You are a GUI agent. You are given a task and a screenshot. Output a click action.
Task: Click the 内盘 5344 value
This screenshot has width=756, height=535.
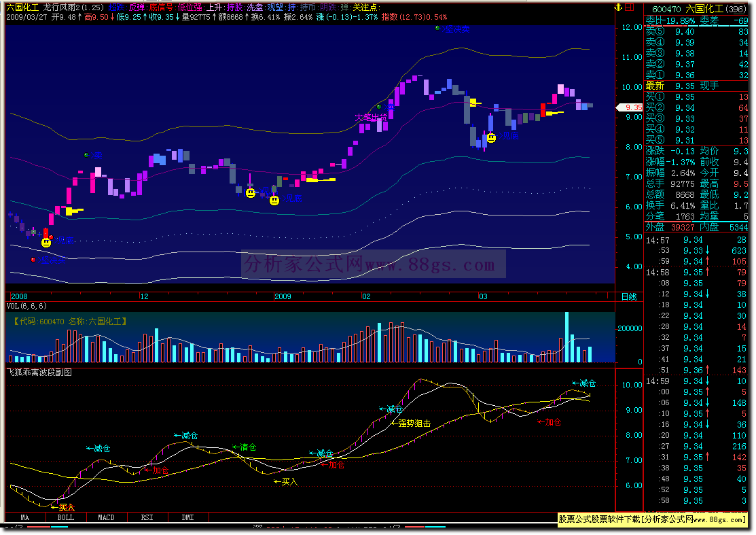tap(738, 227)
